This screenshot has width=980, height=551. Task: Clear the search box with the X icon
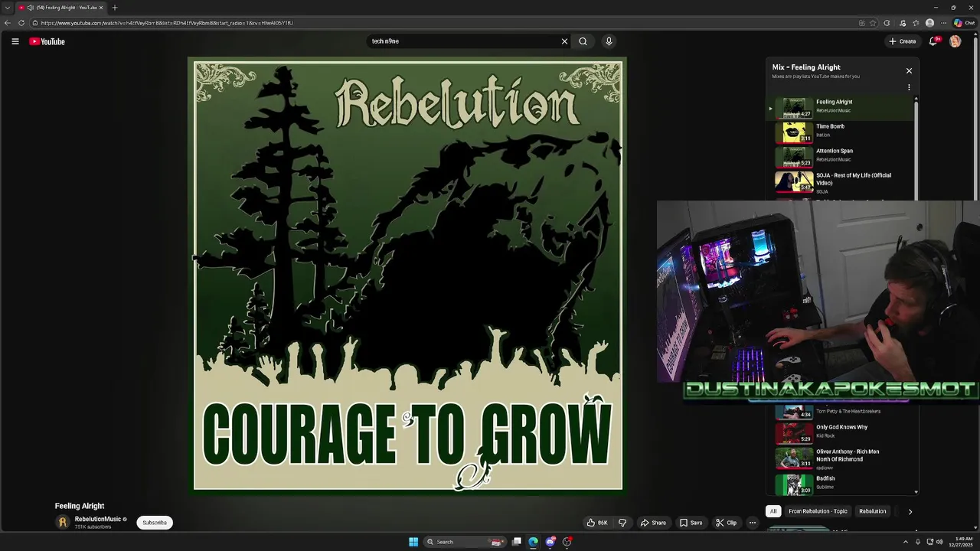point(564,41)
